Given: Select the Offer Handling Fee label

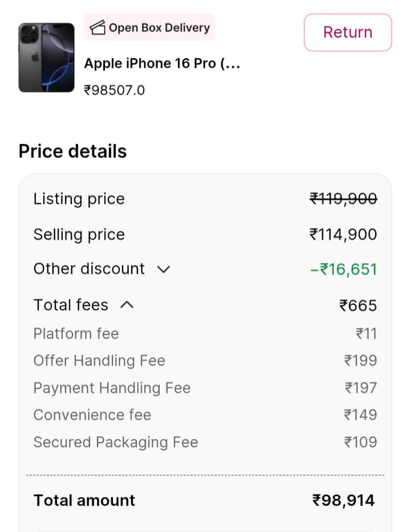Looking at the screenshot, I should [x=99, y=361].
